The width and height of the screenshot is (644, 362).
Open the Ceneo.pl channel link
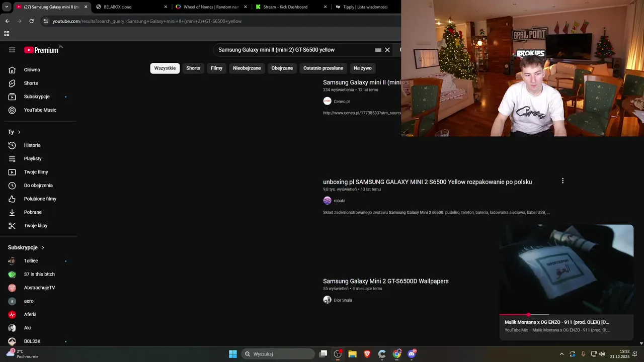[x=342, y=102]
